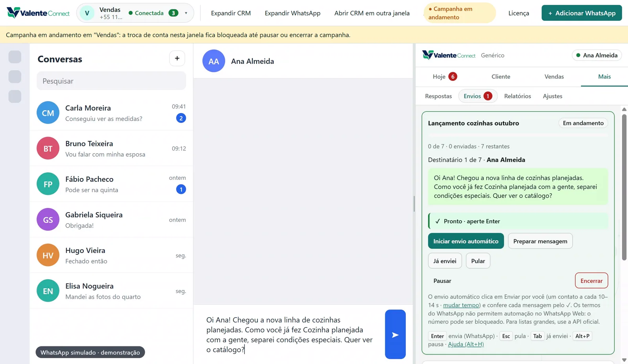Screen dimensions: 628x364
Task: Click the Pular button
Action: point(478,261)
